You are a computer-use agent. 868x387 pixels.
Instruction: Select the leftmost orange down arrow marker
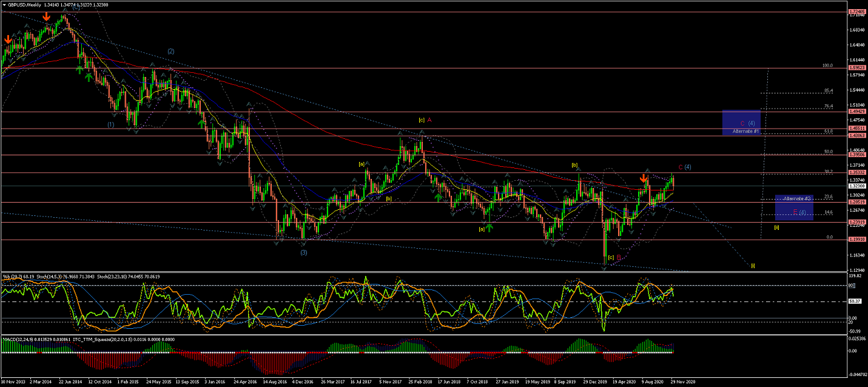(7, 39)
